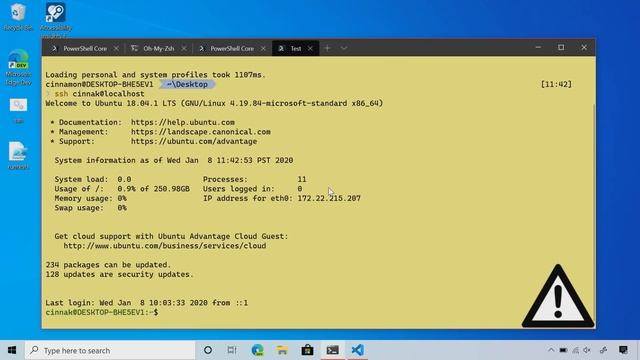Launch Microsoft Edge from the taskbar
640x360 pixels.
258,350
